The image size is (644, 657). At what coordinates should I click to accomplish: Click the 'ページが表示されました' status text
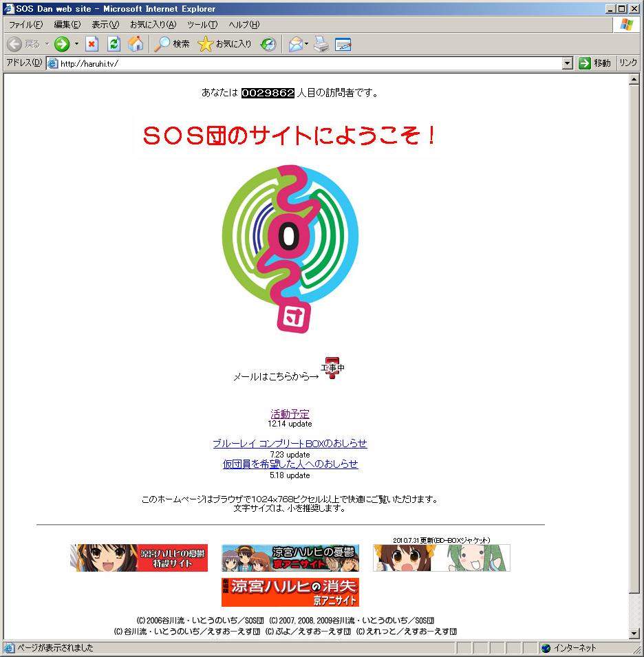(55, 648)
